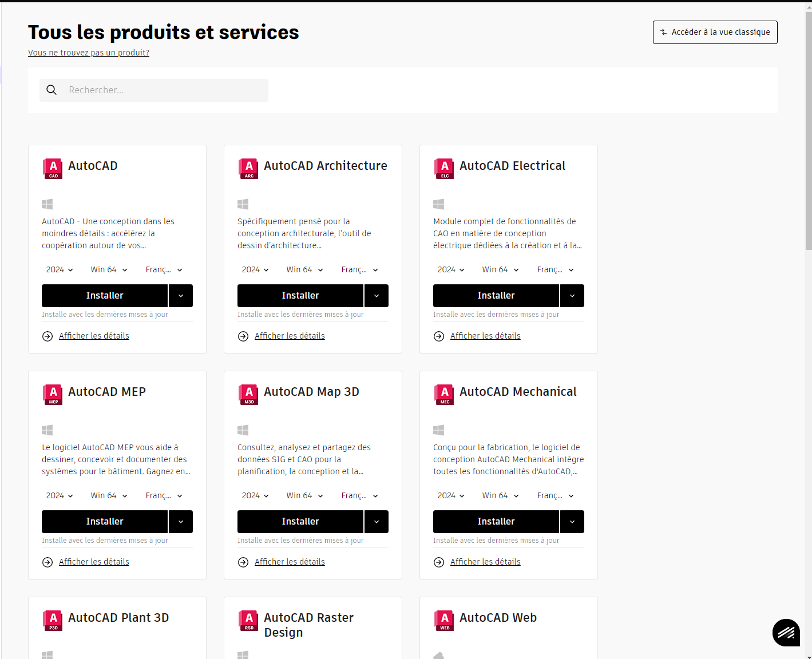Show details link for AutoCAD Mechanical
This screenshot has height=659, width=812.
click(x=485, y=562)
